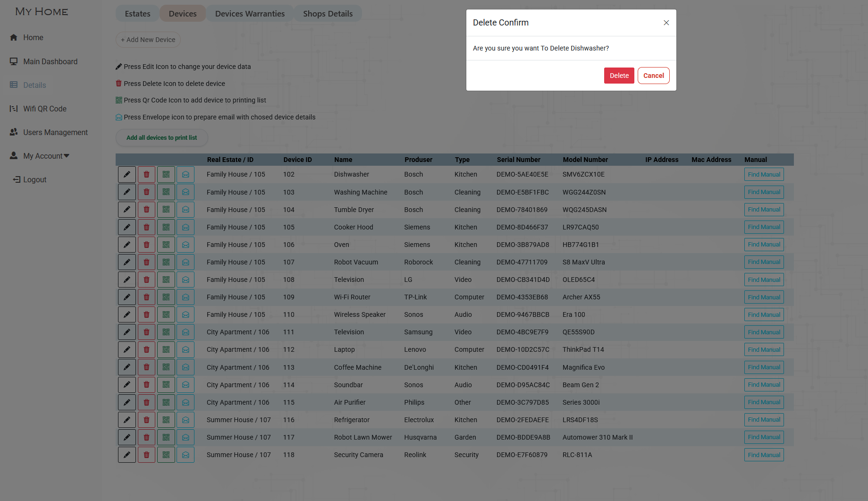
Task: Click the My Home logo
Action: (x=42, y=12)
